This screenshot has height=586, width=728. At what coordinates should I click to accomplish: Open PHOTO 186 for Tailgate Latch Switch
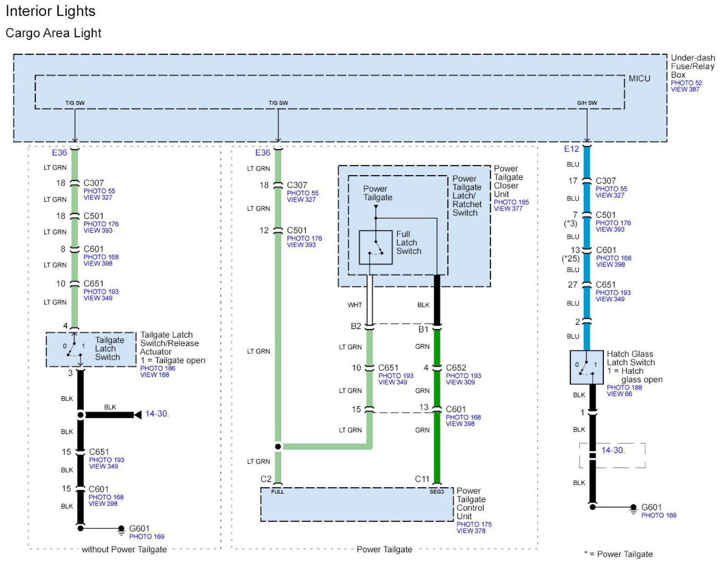pyautogui.click(x=157, y=368)
